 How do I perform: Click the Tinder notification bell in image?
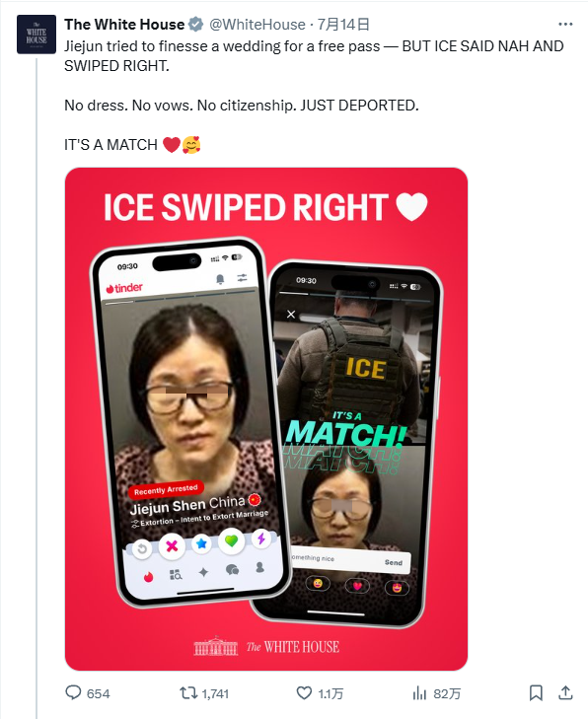click(220, 279)
